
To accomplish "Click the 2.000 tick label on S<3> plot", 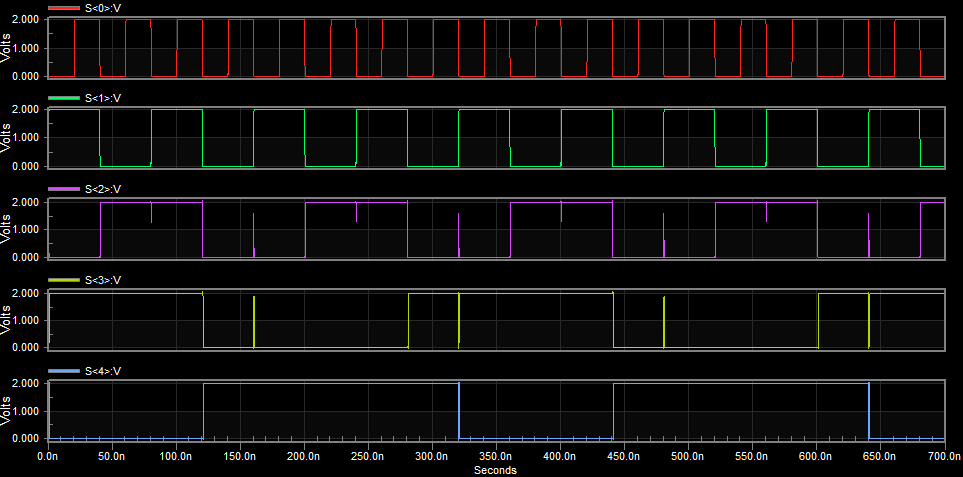I will [28, 293].
